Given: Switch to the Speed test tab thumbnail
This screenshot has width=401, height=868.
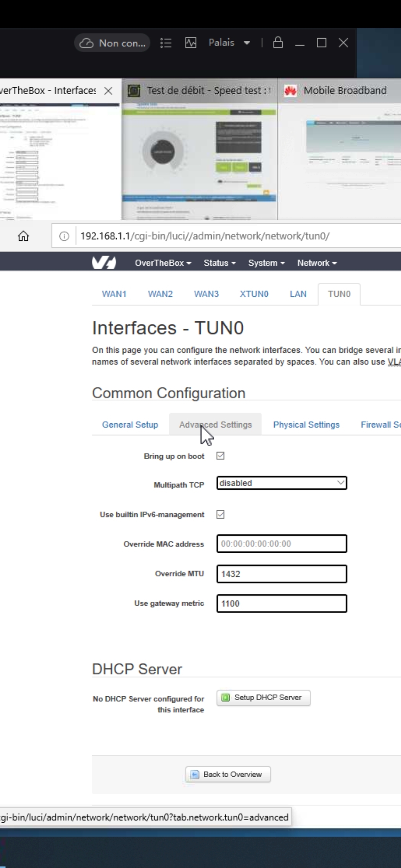Looking at the screenshot, I should pos(199,148).
